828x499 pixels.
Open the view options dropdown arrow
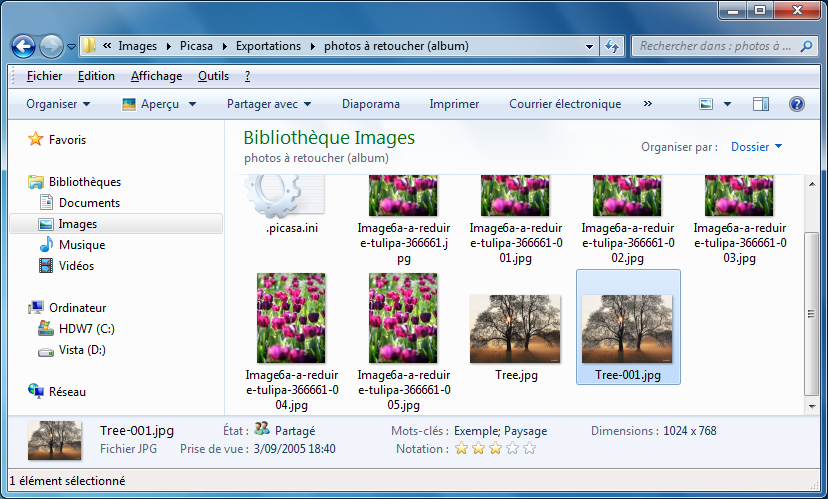727,104
